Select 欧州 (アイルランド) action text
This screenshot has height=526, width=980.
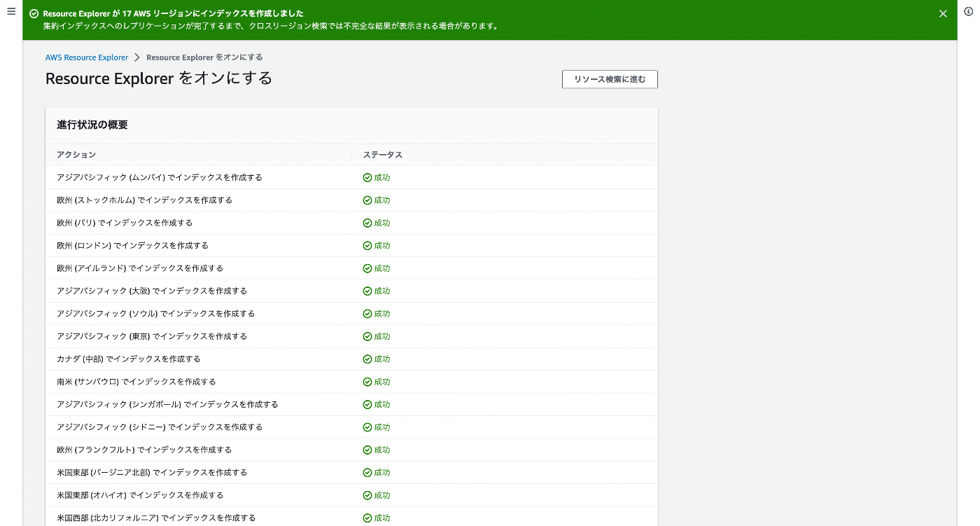coord(141,268)
